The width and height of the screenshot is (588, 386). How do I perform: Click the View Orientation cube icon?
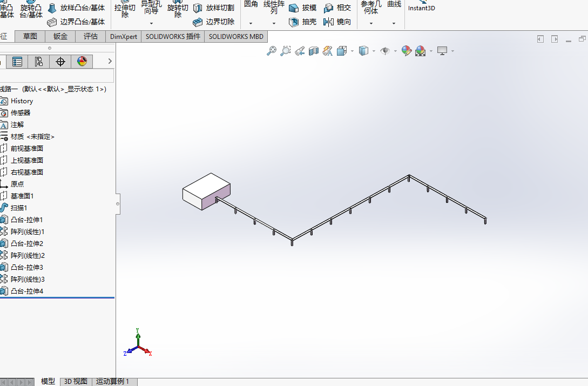pos(342,51)
